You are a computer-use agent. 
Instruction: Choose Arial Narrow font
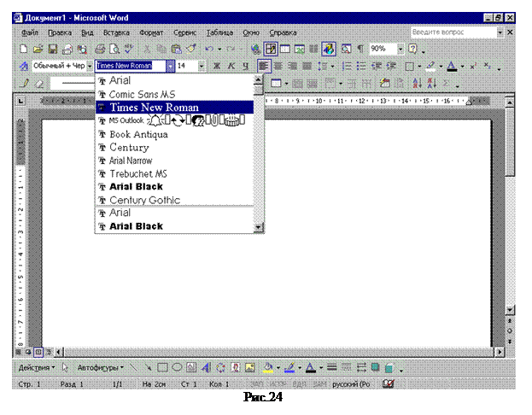174,161
